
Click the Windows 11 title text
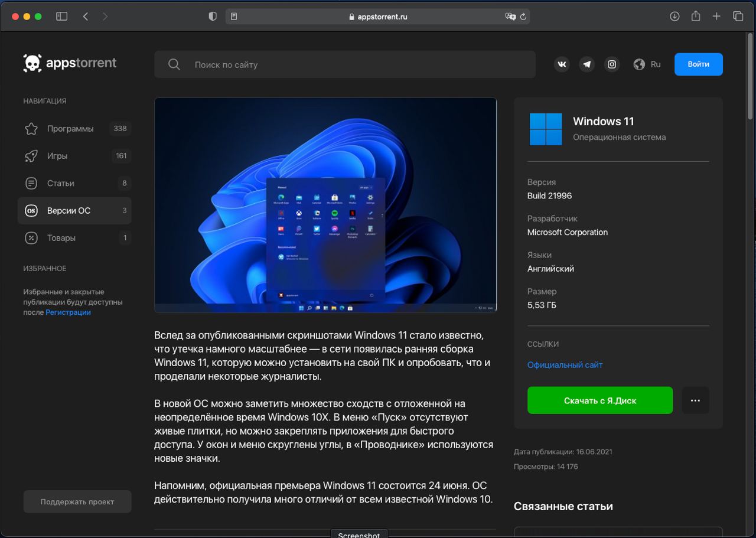[x=603, y=121]
